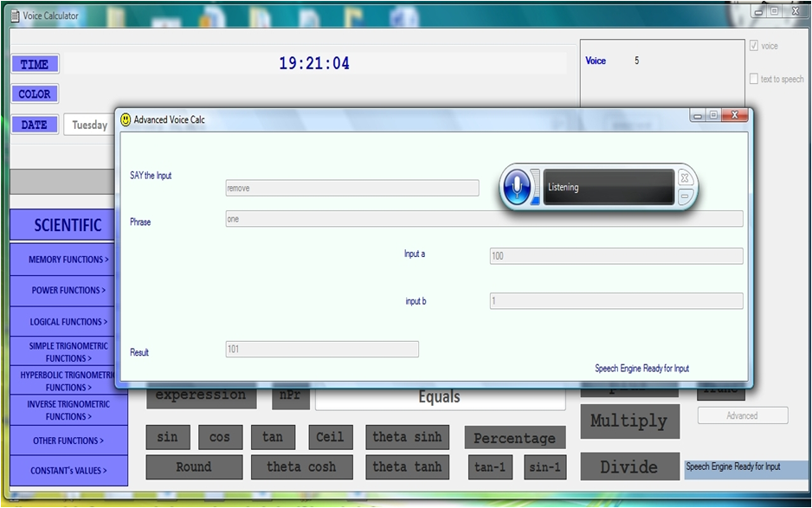Click the Voice value 5

point(636,61)
